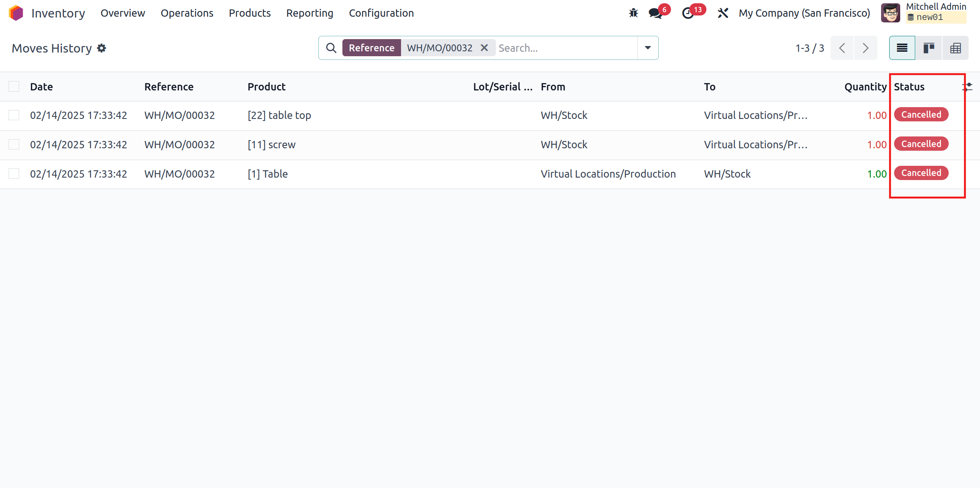The height and width of the screenshot is (488, 980).
Task: Select the list view icon
Action: [x=902, y=48]
